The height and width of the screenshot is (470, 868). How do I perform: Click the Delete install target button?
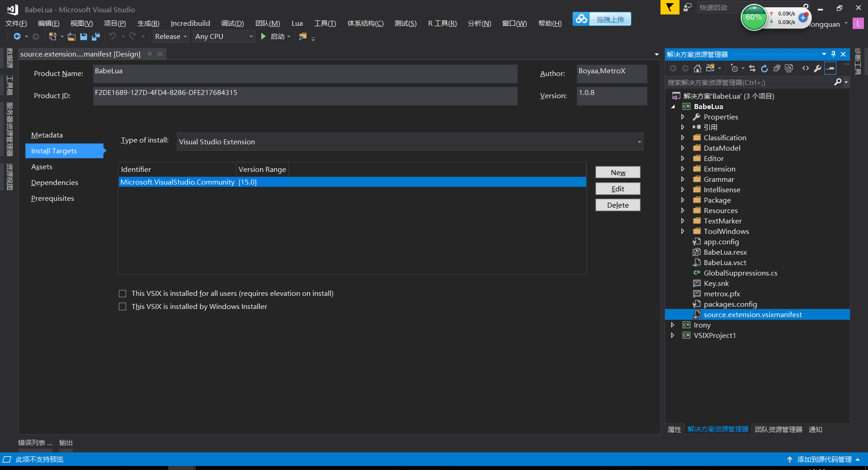point(618,205)
